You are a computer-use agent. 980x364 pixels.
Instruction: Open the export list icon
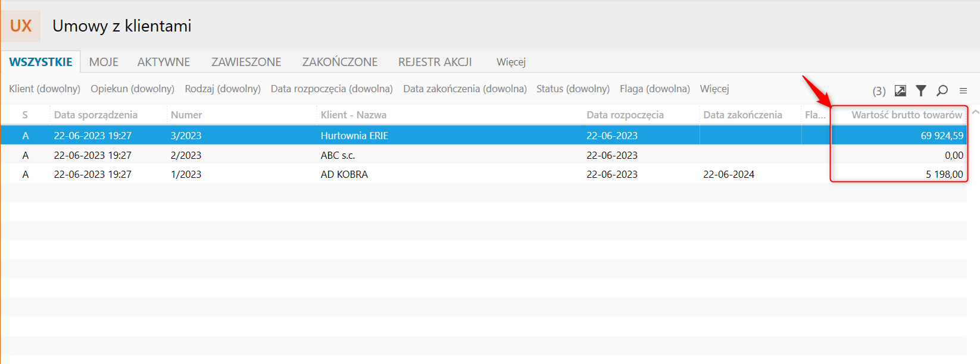coord(900,90)
